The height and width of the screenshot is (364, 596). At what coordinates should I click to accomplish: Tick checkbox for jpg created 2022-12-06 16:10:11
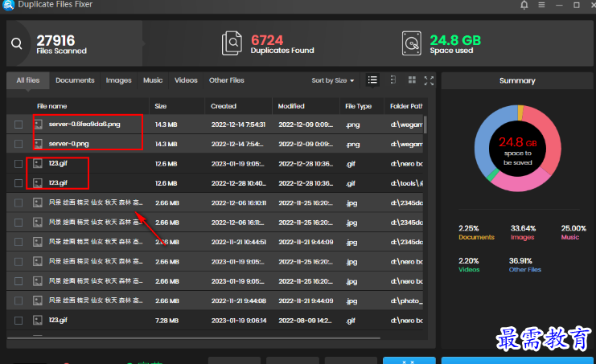pos(18,202)
